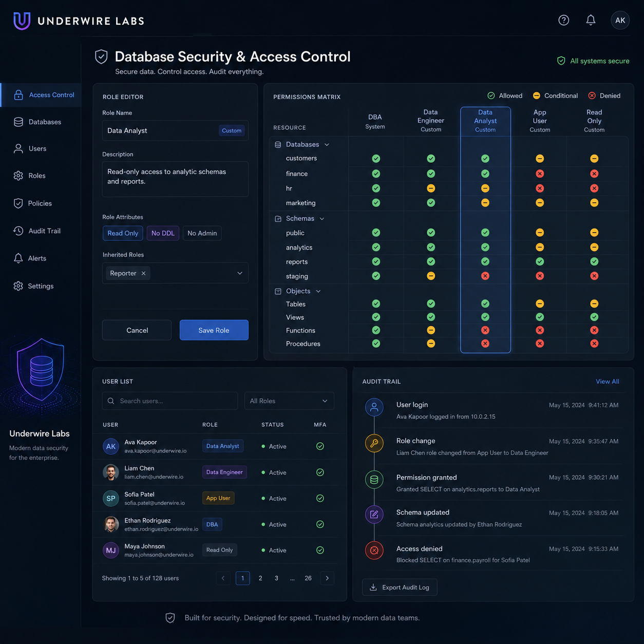The image size is (644, 644).
Task: Click the Policies sidebar shield icon
Action: [18, 203]
